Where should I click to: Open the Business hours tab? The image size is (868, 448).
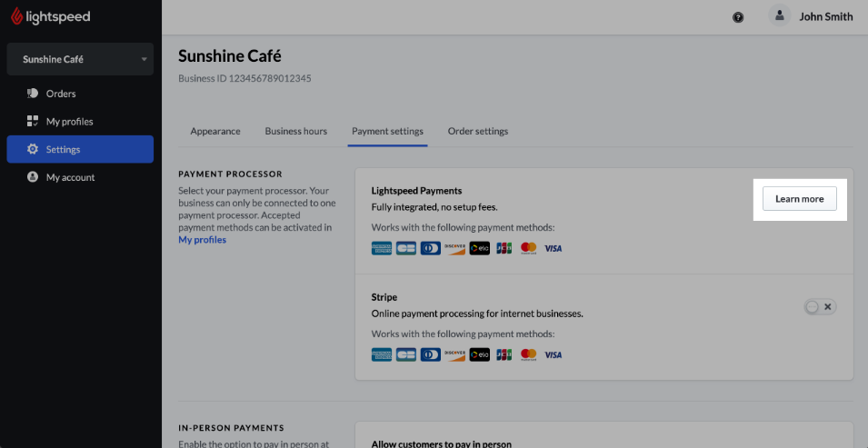pos(295,131)
